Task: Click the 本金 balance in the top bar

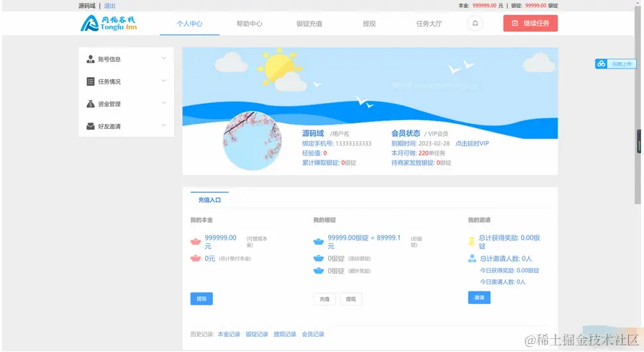Action: [481, 6]
